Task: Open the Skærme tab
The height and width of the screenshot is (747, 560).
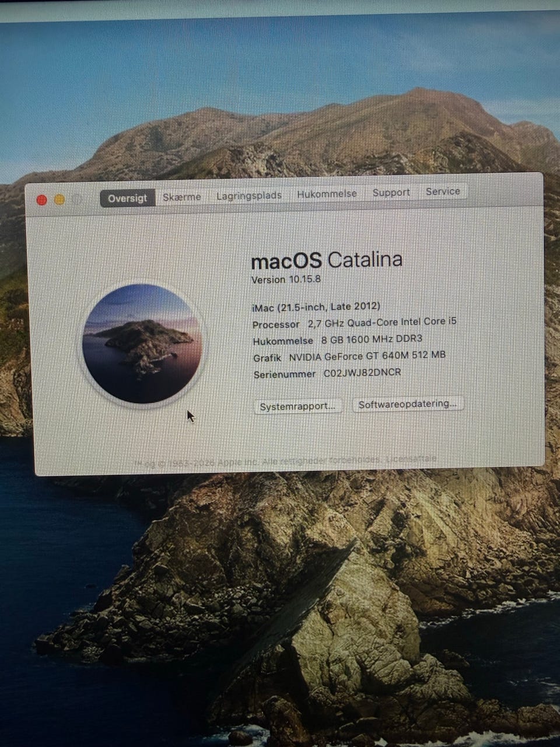Action: coord(181,197)
